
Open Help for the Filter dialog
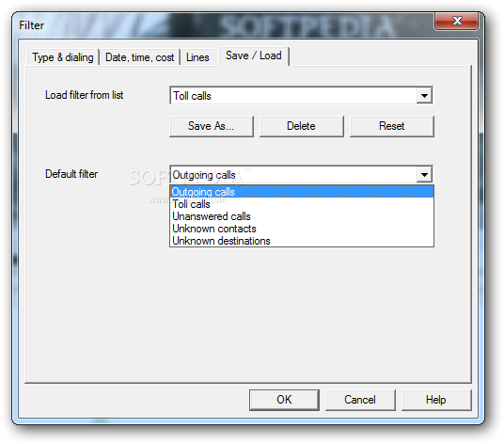(436, 400)
